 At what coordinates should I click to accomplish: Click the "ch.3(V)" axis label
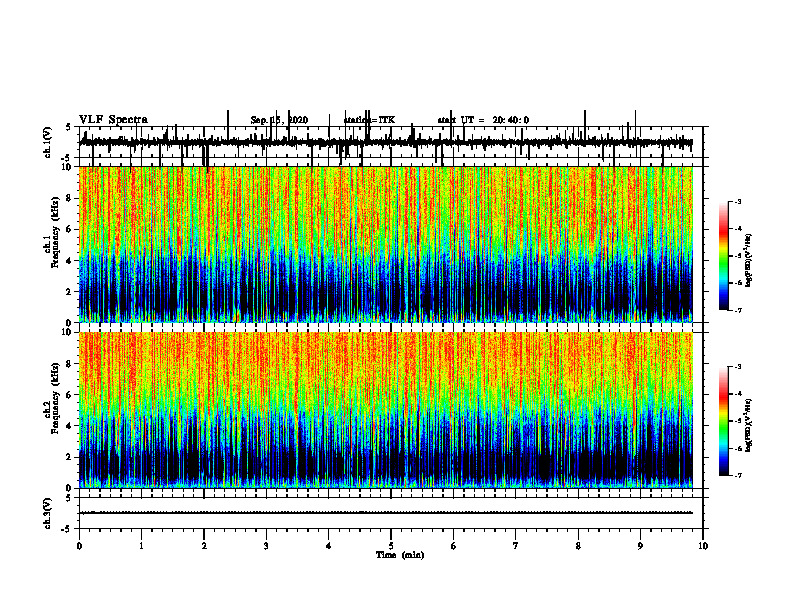[48, 513]
